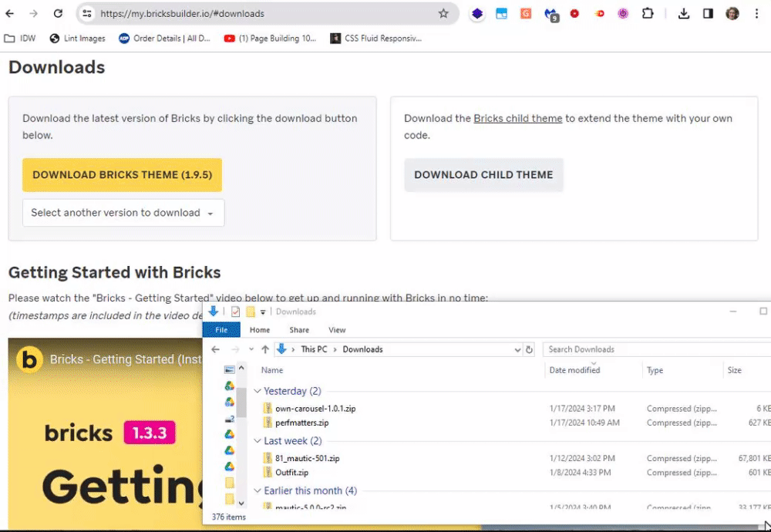The image size is (771, 532).
Task: Click This PC in the Explorer breadcrumb
Action: (315, 349)
